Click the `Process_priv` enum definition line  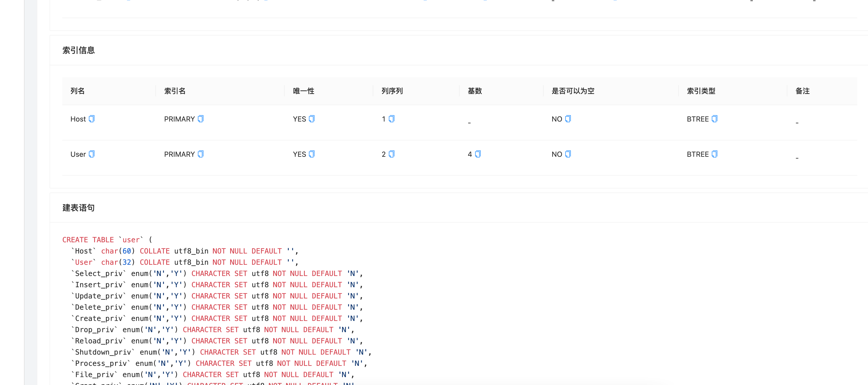click(x=219, y=363)
